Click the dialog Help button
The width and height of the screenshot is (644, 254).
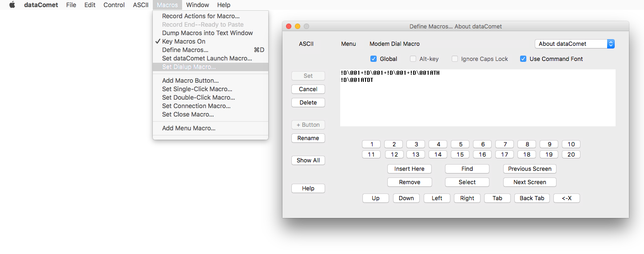308,188
